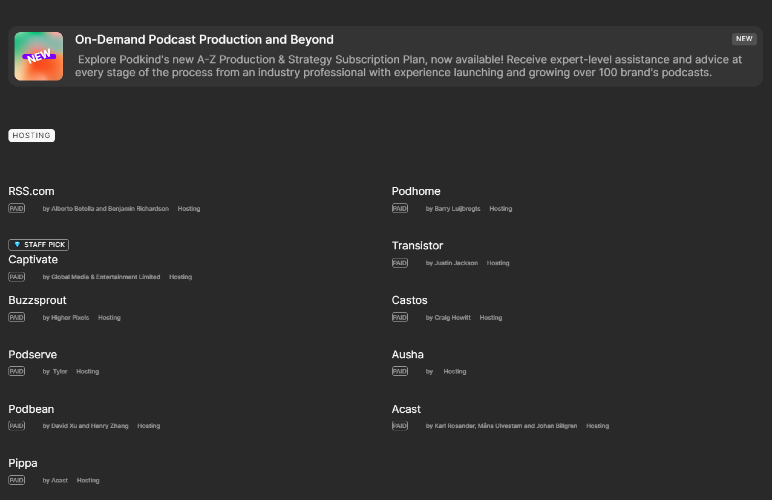Open the Buzzsprout listing
The height and width of the screenshot is (500, 772).
point(37,300)
